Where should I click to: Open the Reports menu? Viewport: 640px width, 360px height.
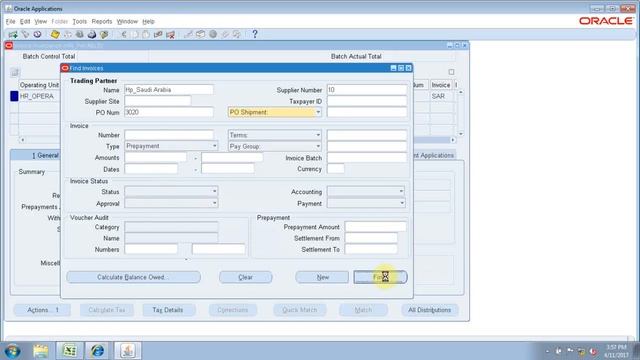point(102,22)
